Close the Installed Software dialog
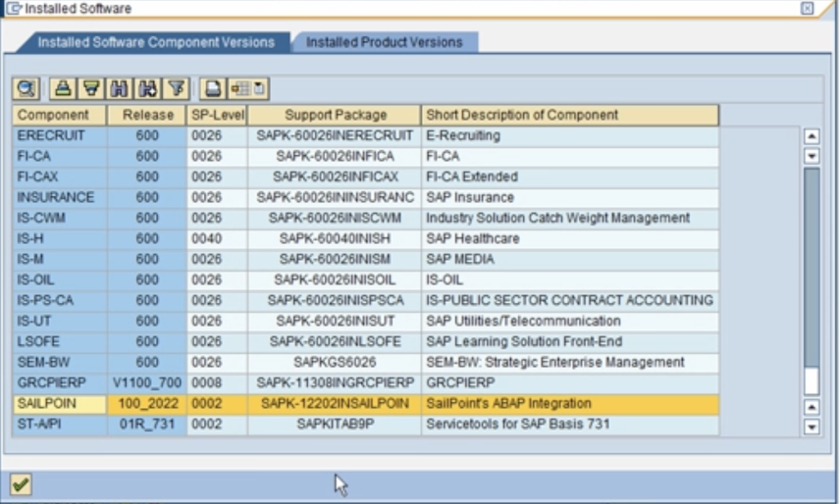 (808, 8)
